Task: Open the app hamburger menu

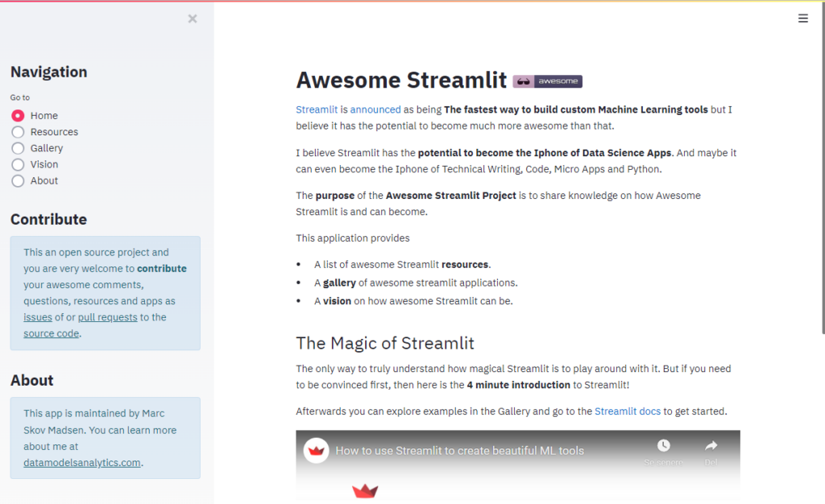Action: point(802,18)
